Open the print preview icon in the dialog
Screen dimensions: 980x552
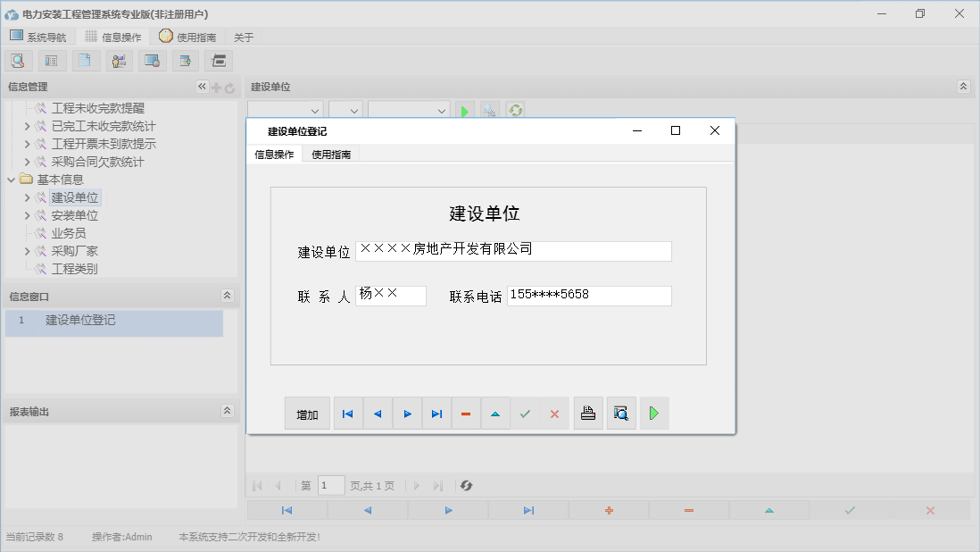coord(621,413)
